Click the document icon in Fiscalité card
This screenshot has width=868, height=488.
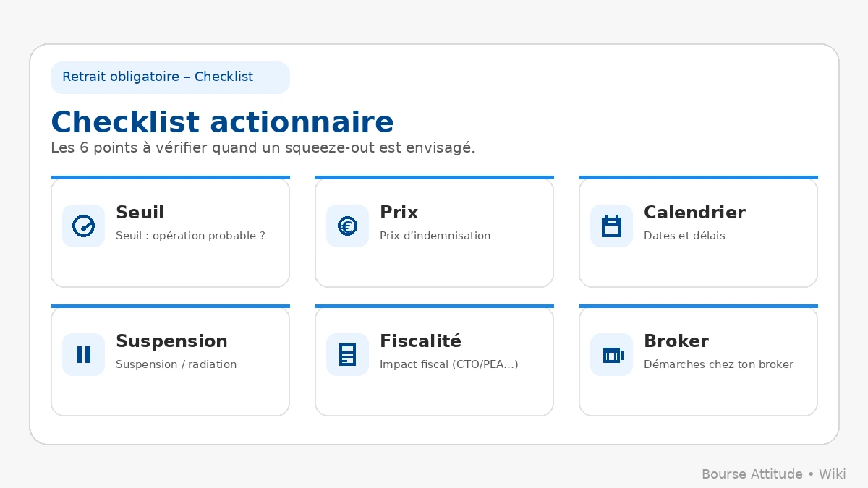(348, 355)
